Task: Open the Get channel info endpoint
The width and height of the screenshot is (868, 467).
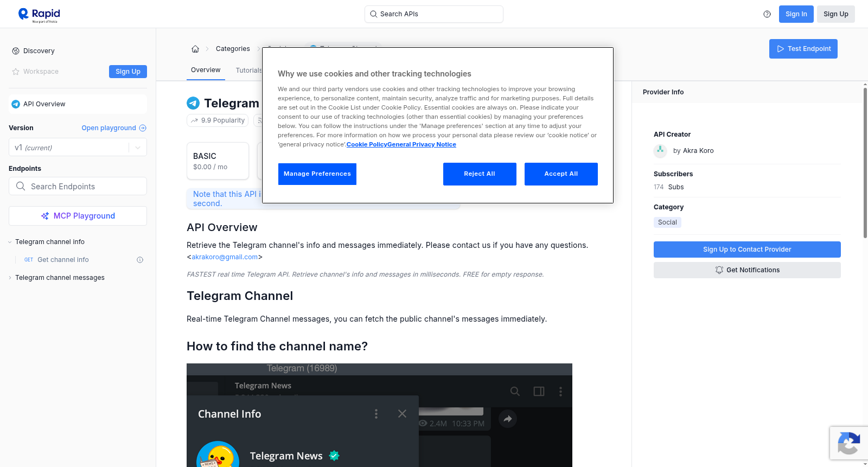Action: (63, 260)
